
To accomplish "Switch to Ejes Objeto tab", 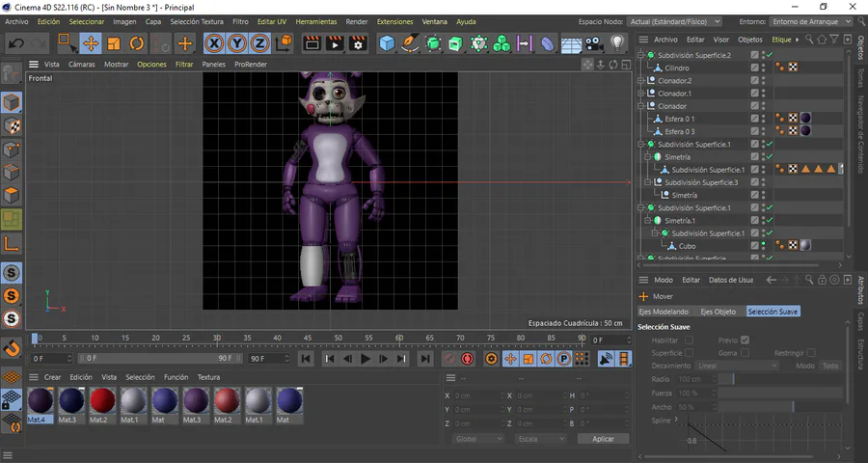I will pyautogui.click(x=718, y=312).
